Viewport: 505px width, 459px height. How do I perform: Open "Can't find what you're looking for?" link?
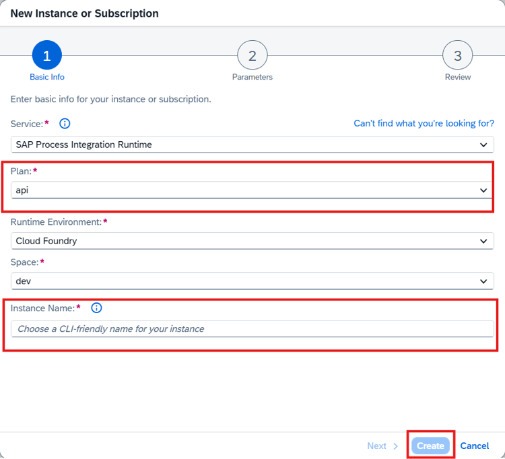click(x=424, y=124)
